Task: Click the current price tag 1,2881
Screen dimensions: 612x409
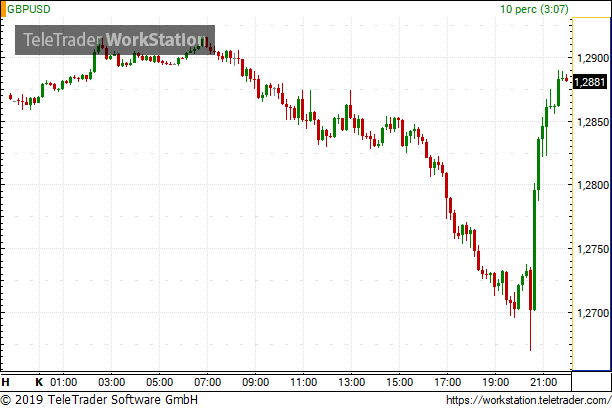Action: [590, 82]
